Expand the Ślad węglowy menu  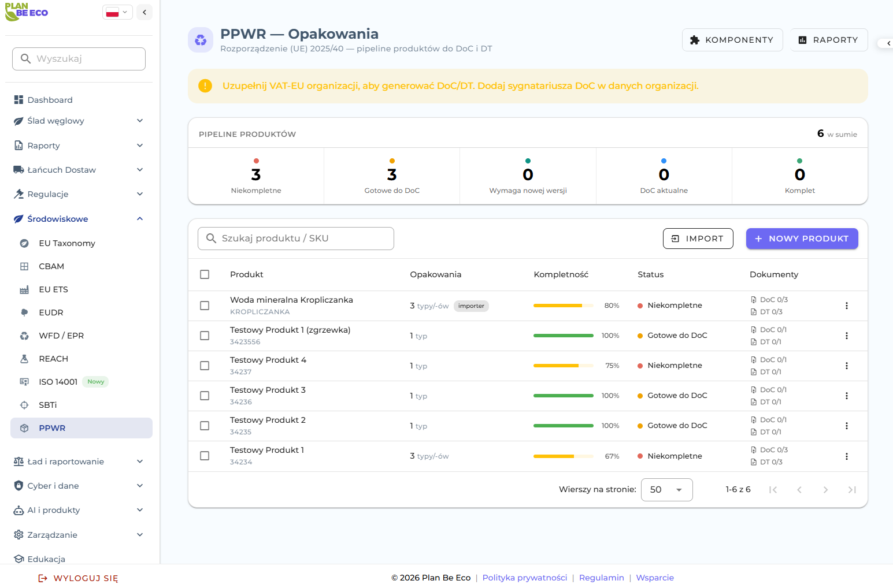coord(79,121)
